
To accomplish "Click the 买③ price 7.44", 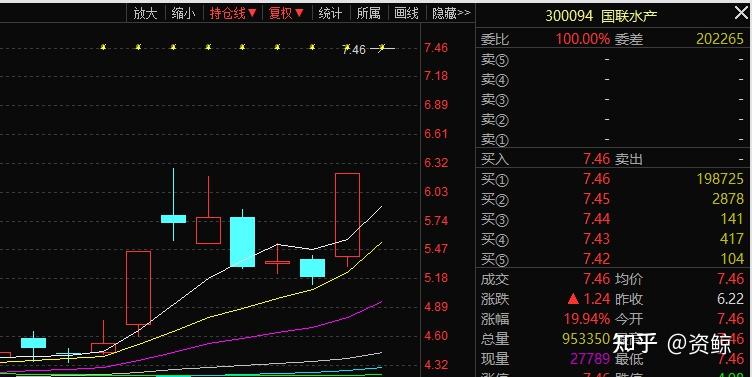I will click(x=597, y=219).
